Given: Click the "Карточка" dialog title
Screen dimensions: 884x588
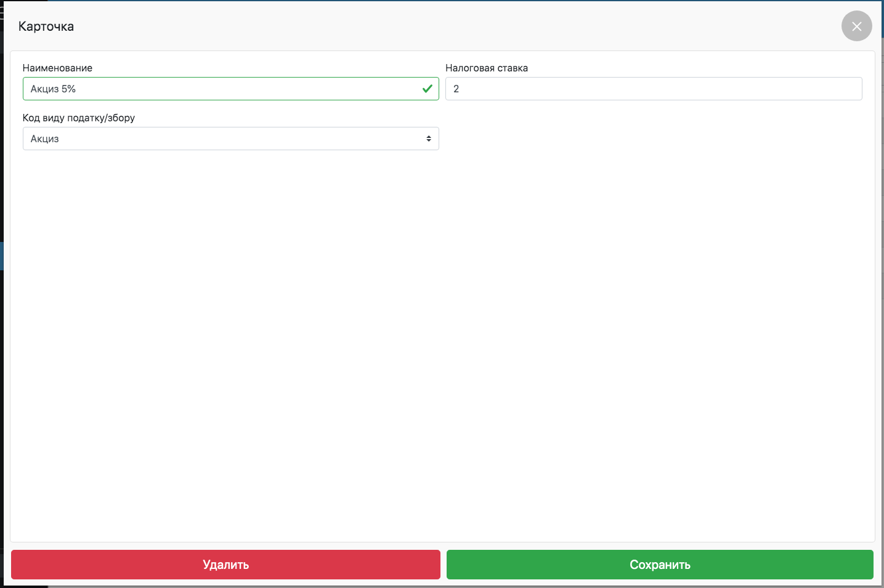Looking at the screenshot, I should coord(46,26).
